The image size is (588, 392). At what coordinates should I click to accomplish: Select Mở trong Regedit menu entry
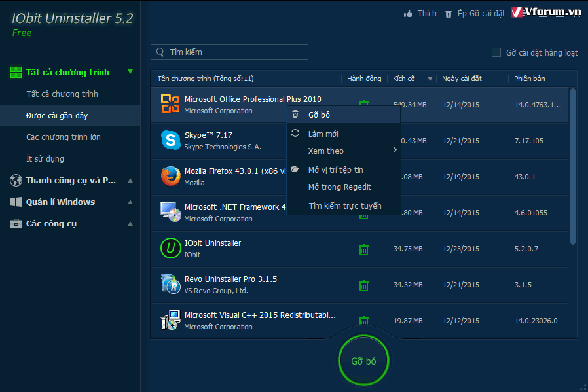click(344, 187)
